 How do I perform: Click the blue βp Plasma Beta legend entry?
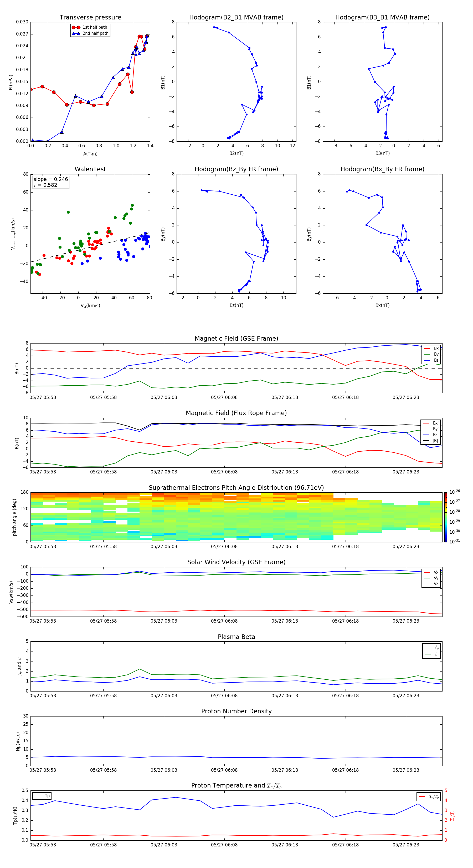pyautogui.click(x=432, y=647)
